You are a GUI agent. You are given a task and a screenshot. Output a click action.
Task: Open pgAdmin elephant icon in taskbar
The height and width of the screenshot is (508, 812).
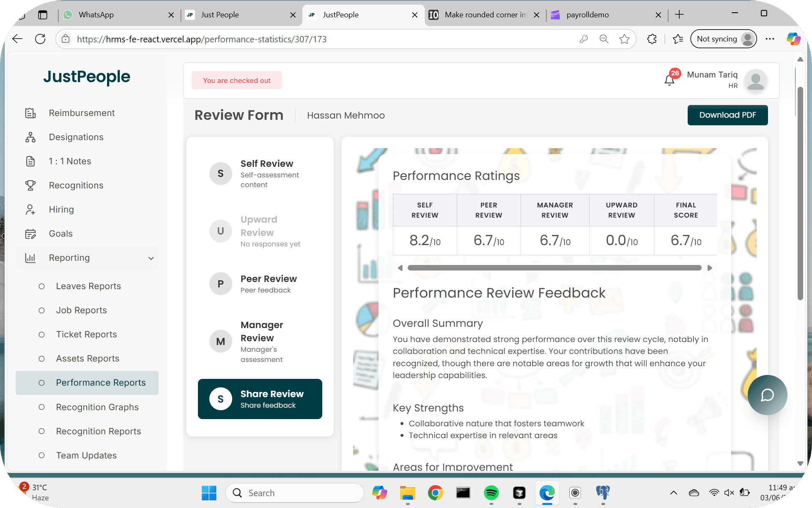click(603, 493)
